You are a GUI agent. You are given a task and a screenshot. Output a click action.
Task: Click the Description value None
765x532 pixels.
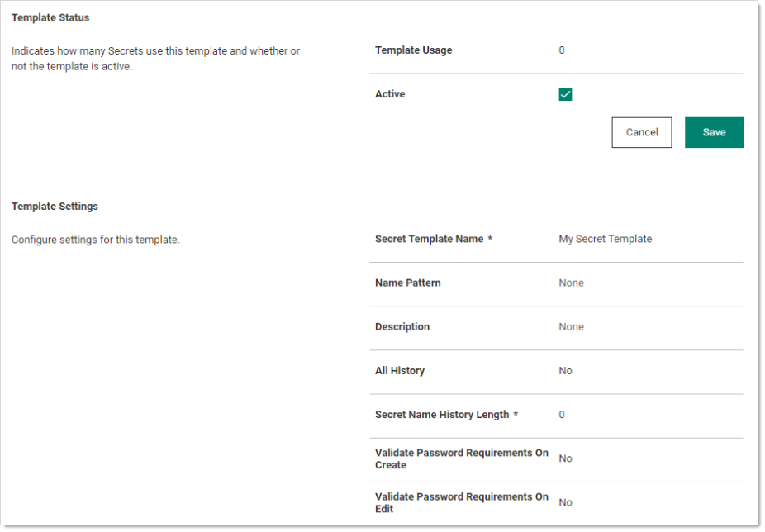click(571, 326)
